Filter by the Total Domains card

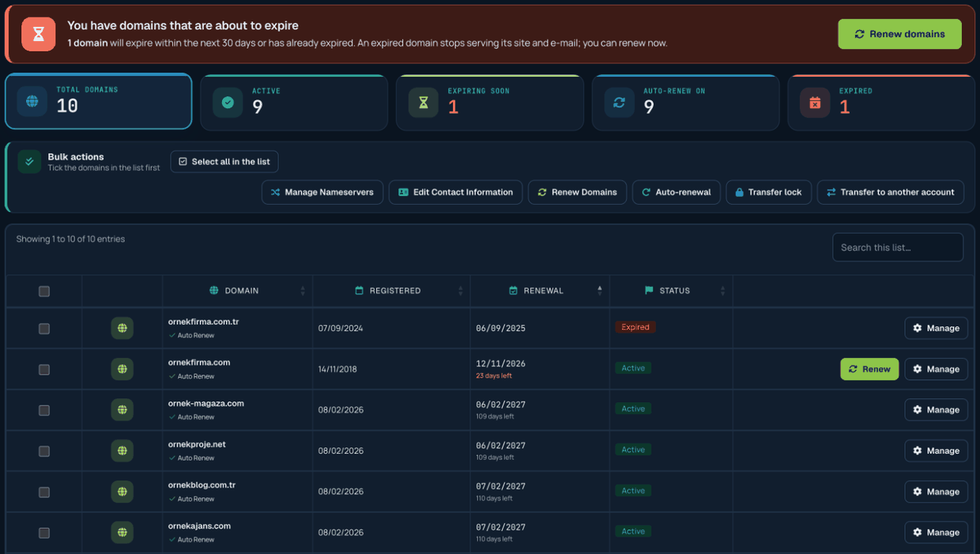point(99,101)
